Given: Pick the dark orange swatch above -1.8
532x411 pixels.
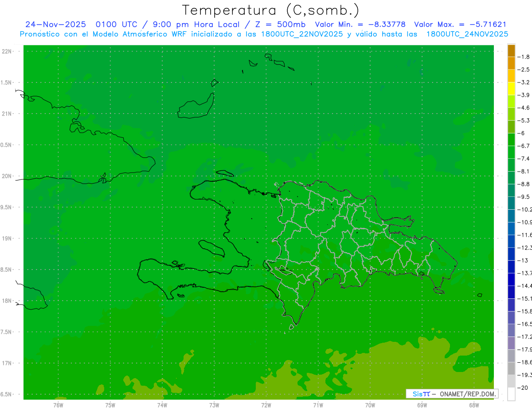Looking at the screenshot, I should point(511,51).
